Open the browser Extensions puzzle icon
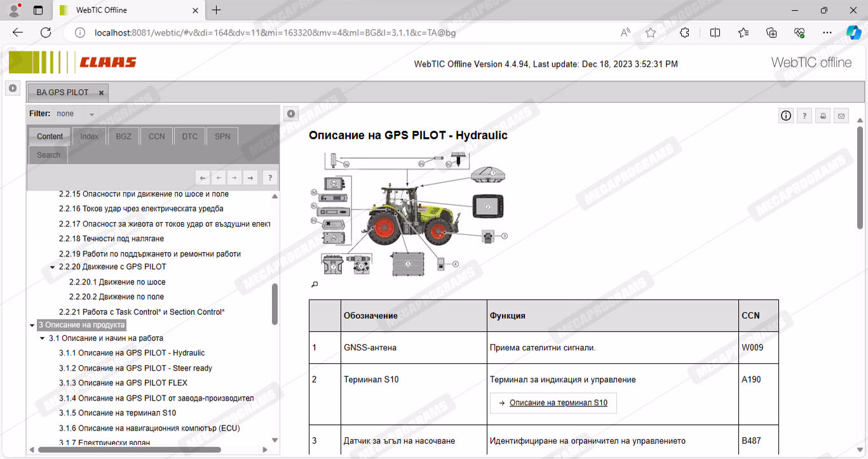868x459 pixels. [x=684, y=33]
